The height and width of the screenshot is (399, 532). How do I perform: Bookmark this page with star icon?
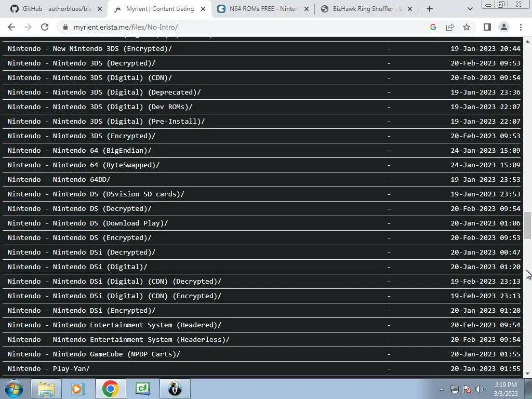click(x=467, y=27)
